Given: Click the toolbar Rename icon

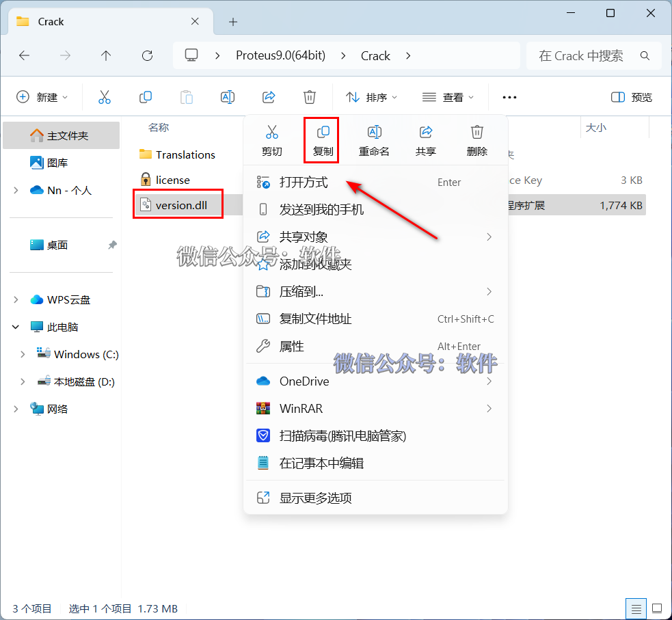Looking at the screenshot, I should coord(228,97).
